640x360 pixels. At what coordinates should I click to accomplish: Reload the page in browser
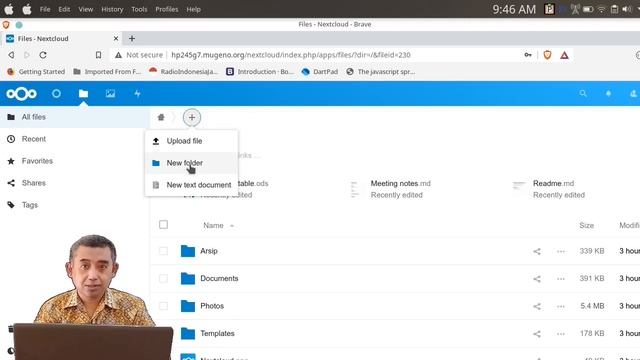point(43,55)
